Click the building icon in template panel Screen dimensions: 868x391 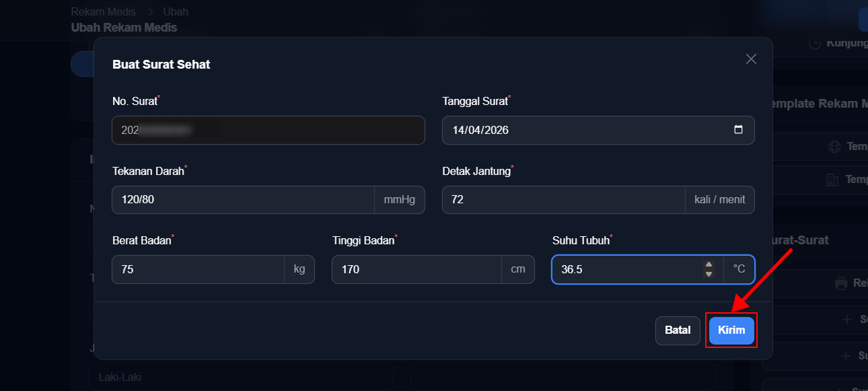coord(832,180)
